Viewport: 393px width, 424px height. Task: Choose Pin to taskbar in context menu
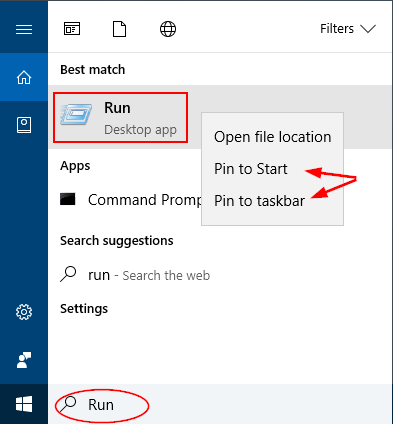(260, 201)
